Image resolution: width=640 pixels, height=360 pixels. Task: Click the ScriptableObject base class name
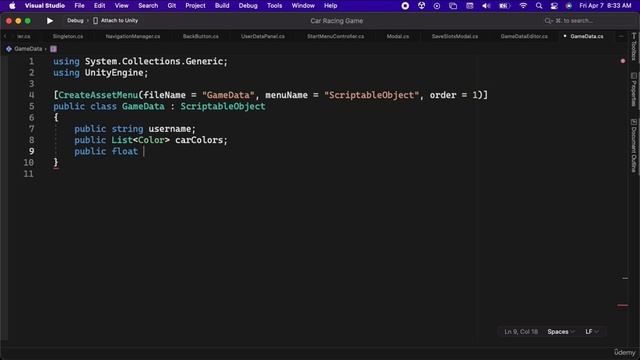[x=223, y=107]
